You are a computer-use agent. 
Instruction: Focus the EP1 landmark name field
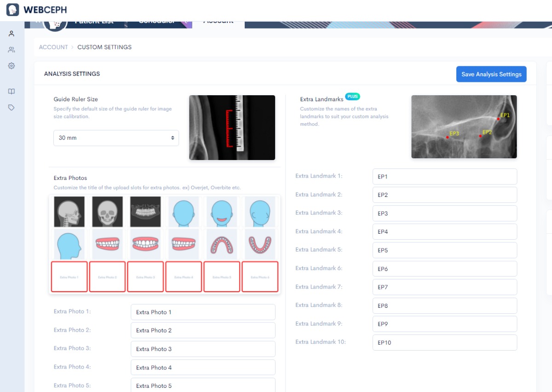pos(445,177)
